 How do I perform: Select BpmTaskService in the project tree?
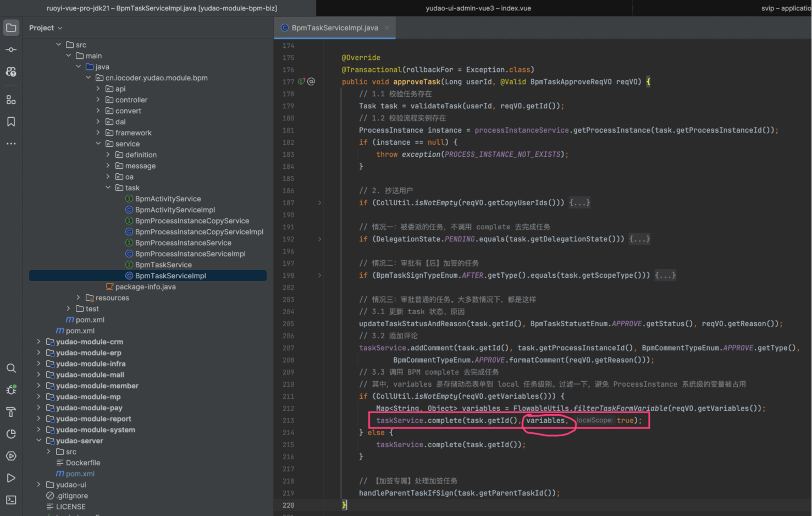tap(163, 265)
